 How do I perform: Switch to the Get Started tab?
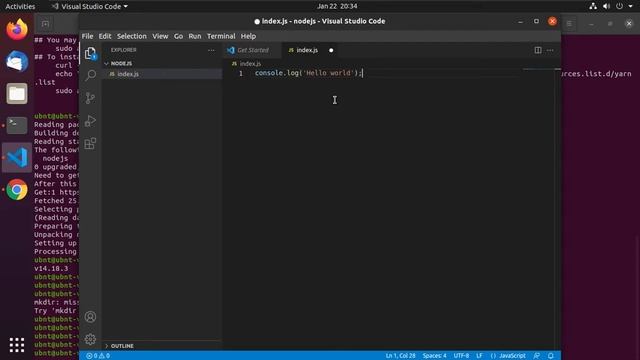point(252,50)
